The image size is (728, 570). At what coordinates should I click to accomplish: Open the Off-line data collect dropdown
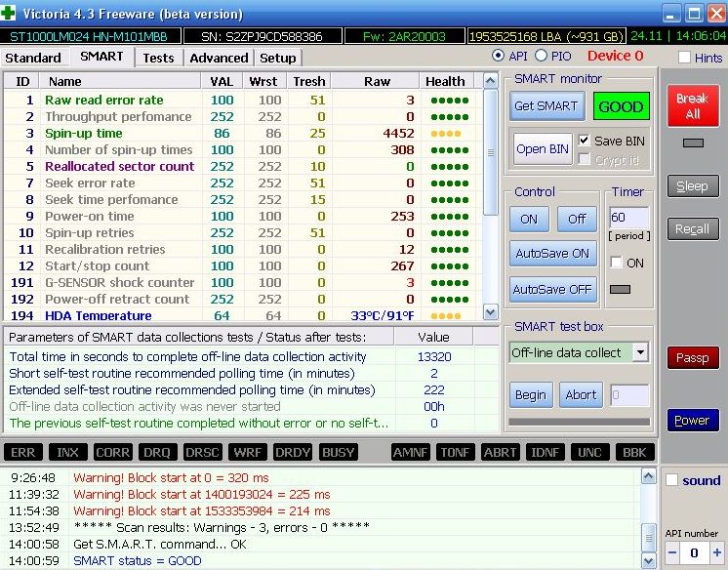(641, 352)
